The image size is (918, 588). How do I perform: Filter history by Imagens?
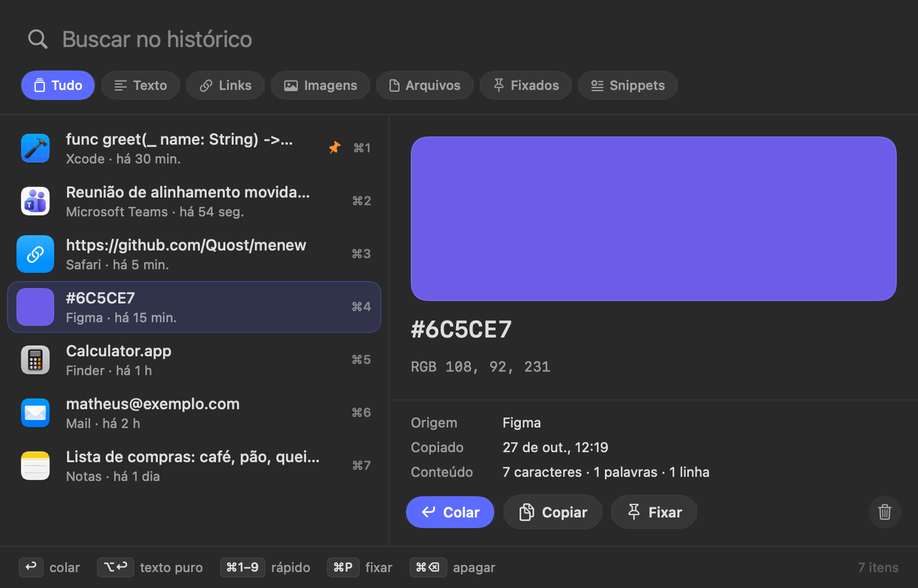[320, 85]
